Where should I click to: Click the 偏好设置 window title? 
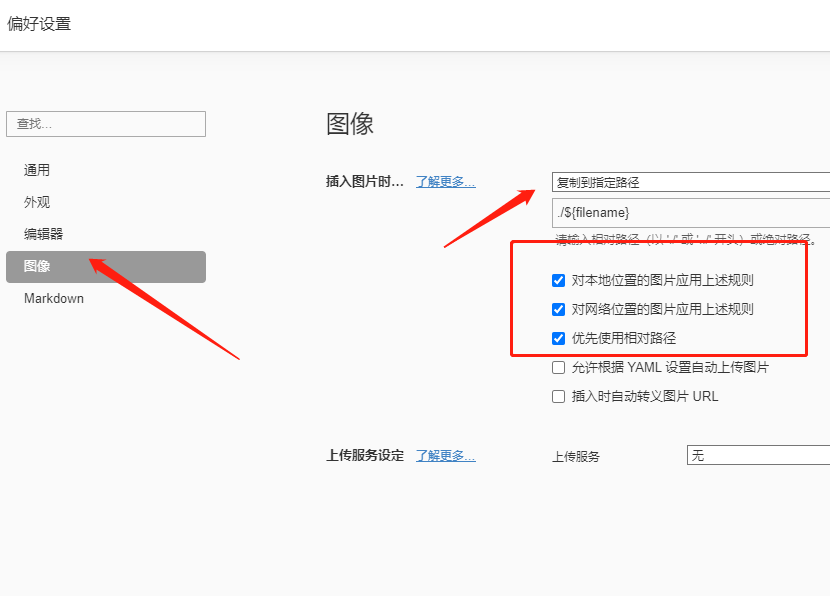(x=40, y=24)
